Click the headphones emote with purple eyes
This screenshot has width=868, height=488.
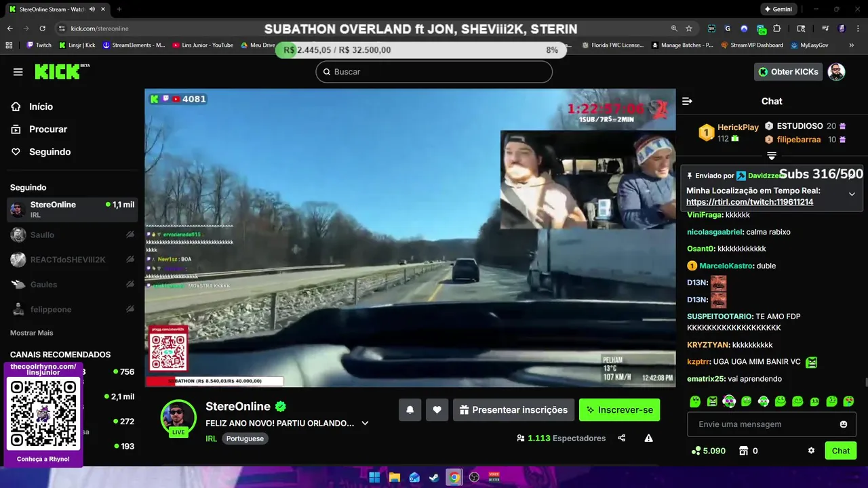pos(729,401)
